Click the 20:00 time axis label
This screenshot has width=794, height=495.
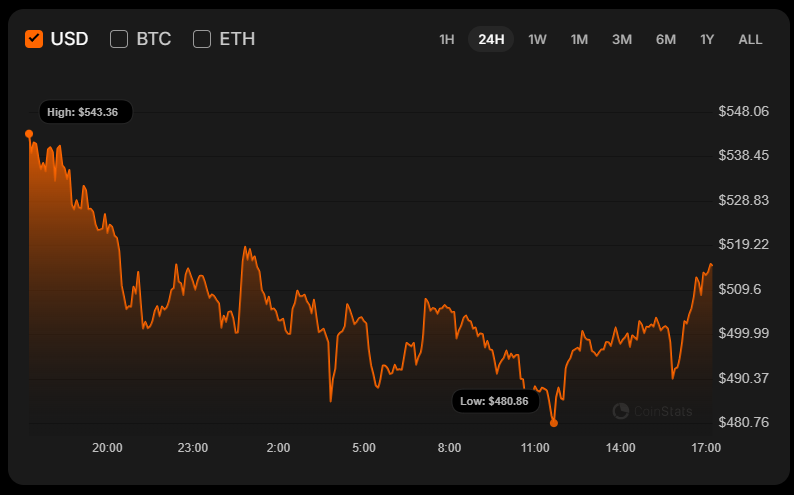click(x=107, y=447)
